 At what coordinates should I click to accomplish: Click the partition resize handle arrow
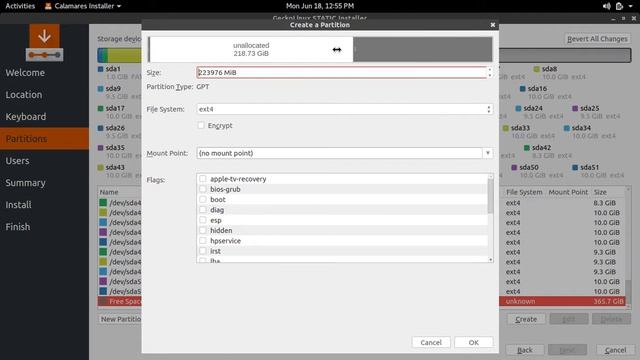pyautogui.click(x=337, y=50)
